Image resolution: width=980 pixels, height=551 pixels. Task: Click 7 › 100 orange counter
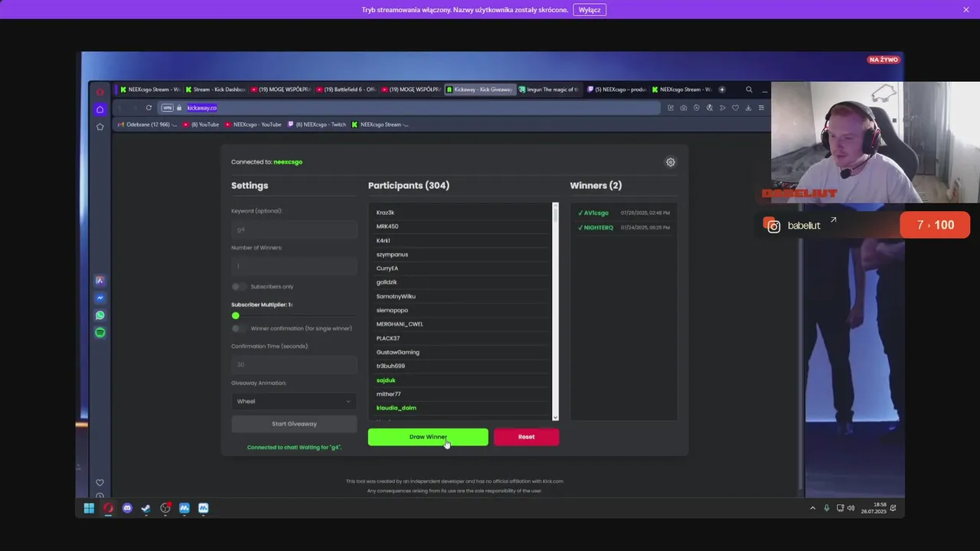coord(935,225)
